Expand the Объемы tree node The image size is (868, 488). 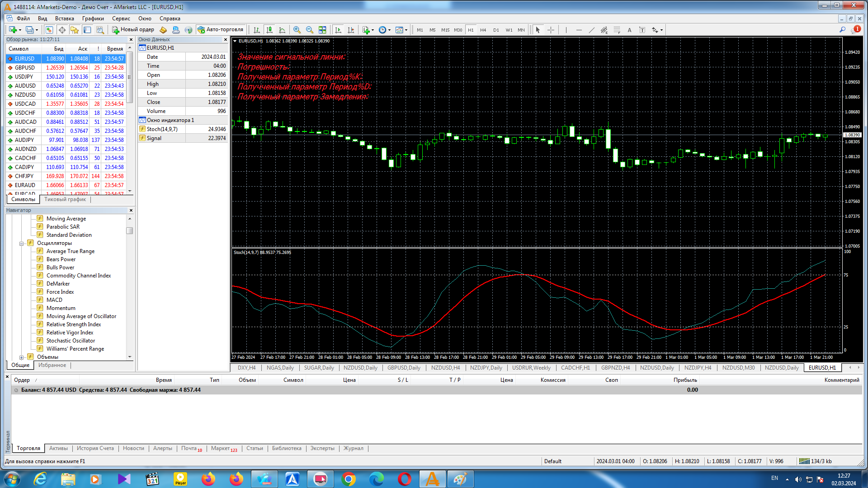[21, 357]
